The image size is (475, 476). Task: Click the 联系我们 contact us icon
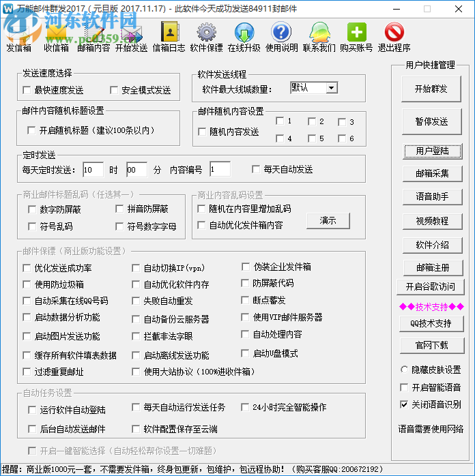pos(319,37)
